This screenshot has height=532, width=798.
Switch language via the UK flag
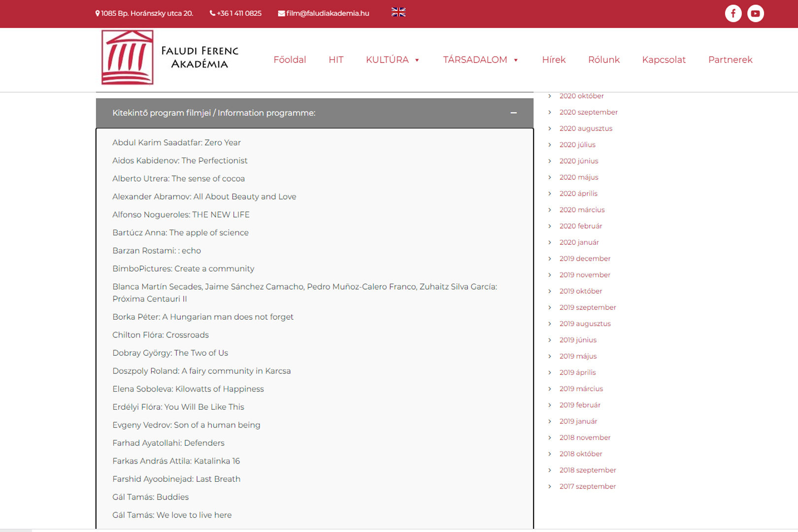point(398,12)
